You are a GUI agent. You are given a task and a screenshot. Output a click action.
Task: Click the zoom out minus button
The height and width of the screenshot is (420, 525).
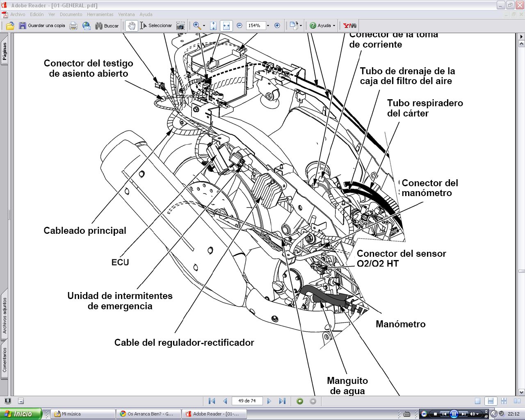point(240,25)
